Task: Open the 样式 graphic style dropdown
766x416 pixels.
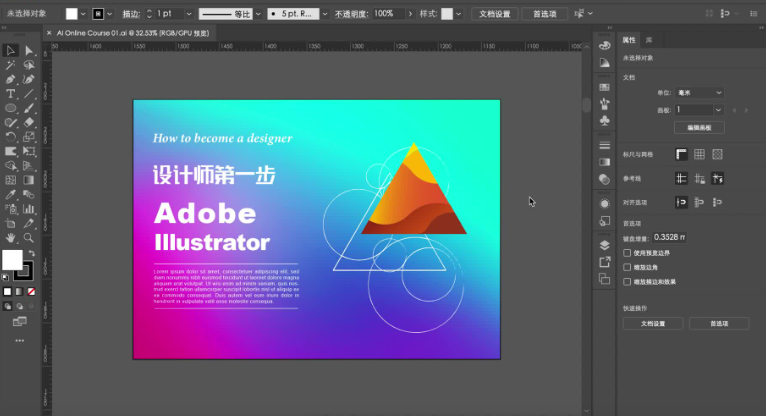Action: point(458,14)
